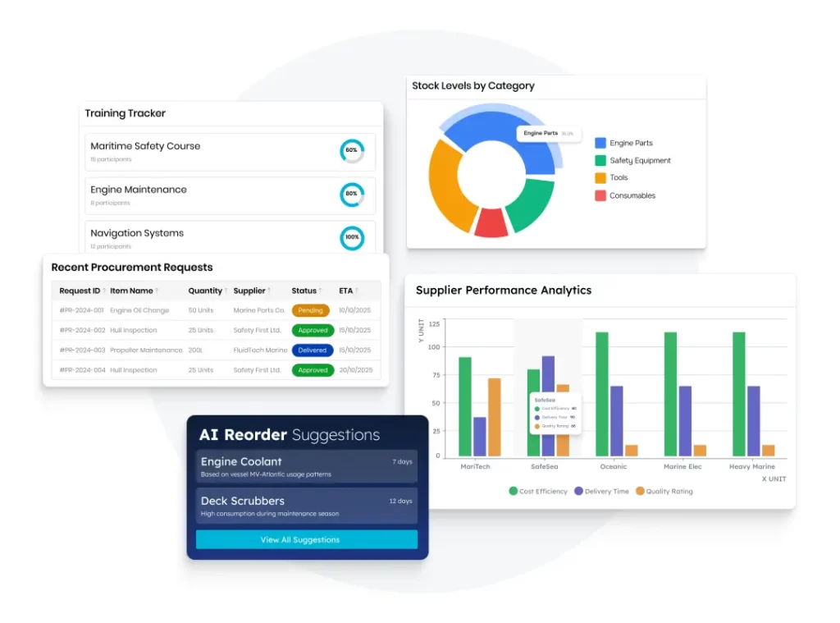Select request ID #PR-2024-002
840x623 pixels.
coord(82,330)
